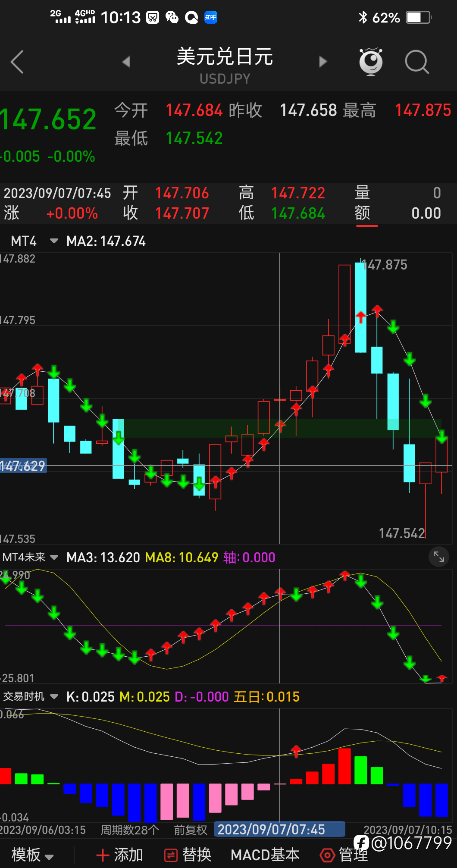Open 管理 management settings
Viewport: 457px width, 868px height.
tap(344, 855)
